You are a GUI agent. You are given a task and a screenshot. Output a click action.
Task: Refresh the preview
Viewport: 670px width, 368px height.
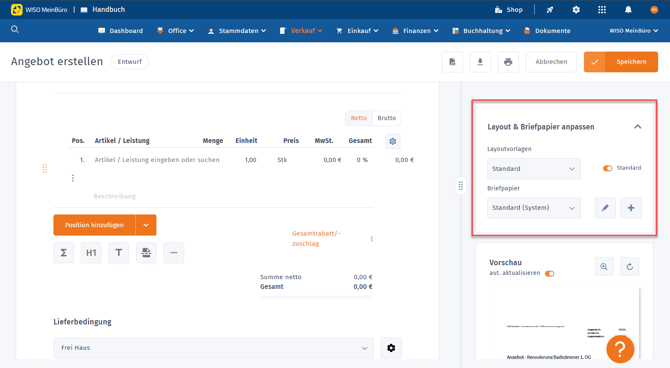[630, 267]
